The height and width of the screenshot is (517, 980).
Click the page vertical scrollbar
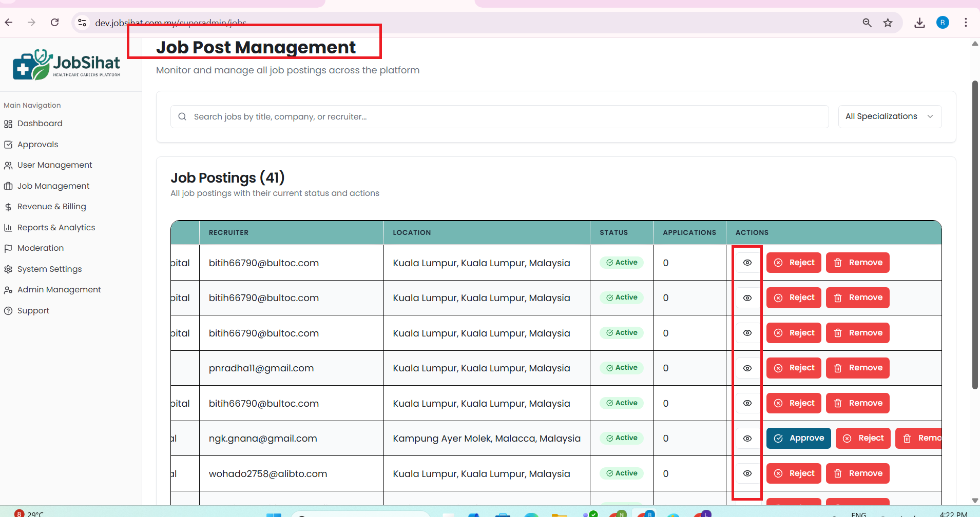tap(975, 235)
